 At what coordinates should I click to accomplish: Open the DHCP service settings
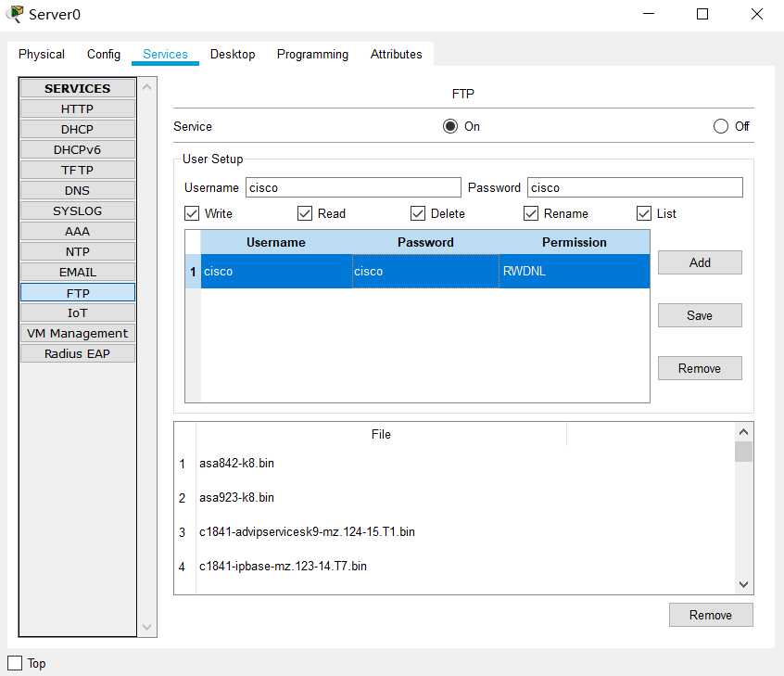click(x=78, y=129)
